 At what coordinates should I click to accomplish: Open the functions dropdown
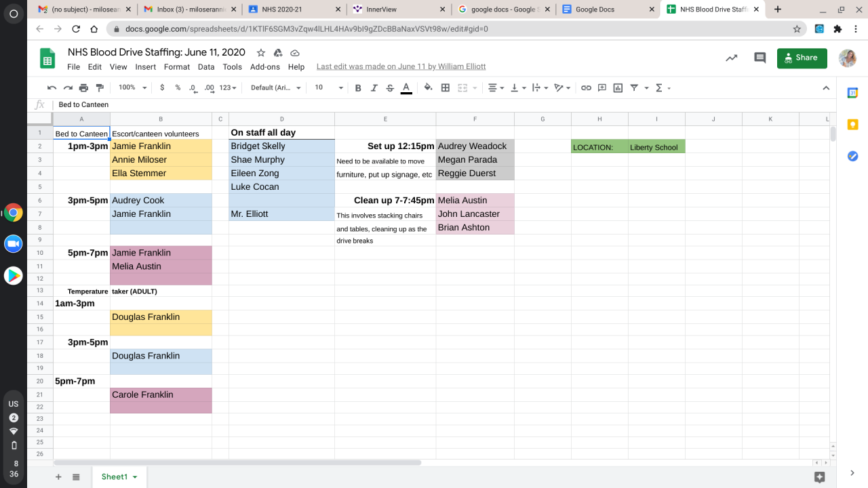pyautogui.click(x=663, y=87)
